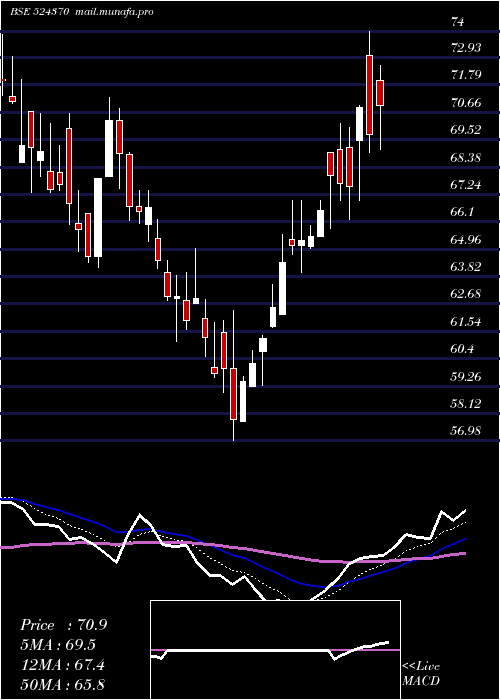Click the 66.1 price axis label
The image size is (500, 700).
tap(462, 212)
